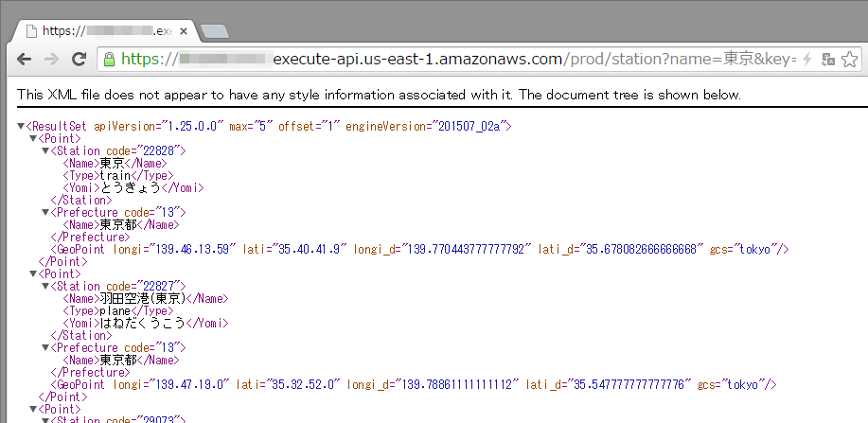Collapse the second Point node

coord(33,273)
